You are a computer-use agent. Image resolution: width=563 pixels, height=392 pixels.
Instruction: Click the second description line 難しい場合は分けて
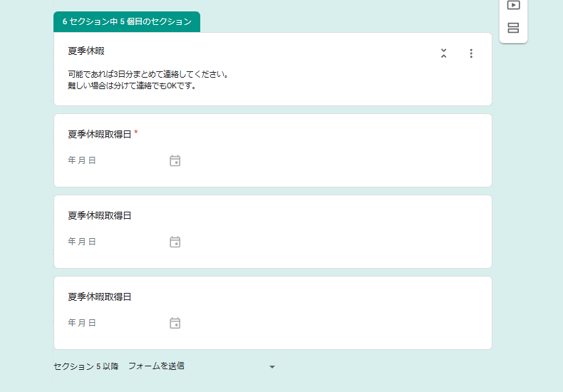[x=132, y=86]
